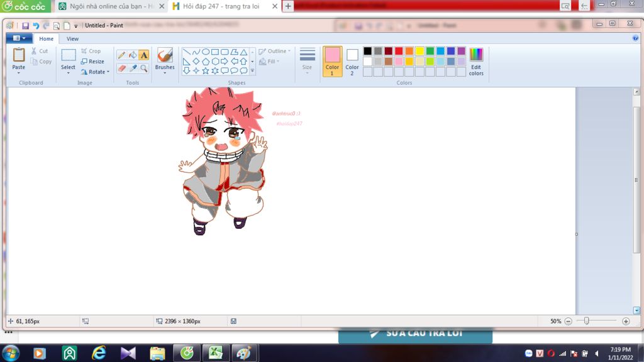
Task: Activate the Color 2 selector
Action: (x=352, y=61)
